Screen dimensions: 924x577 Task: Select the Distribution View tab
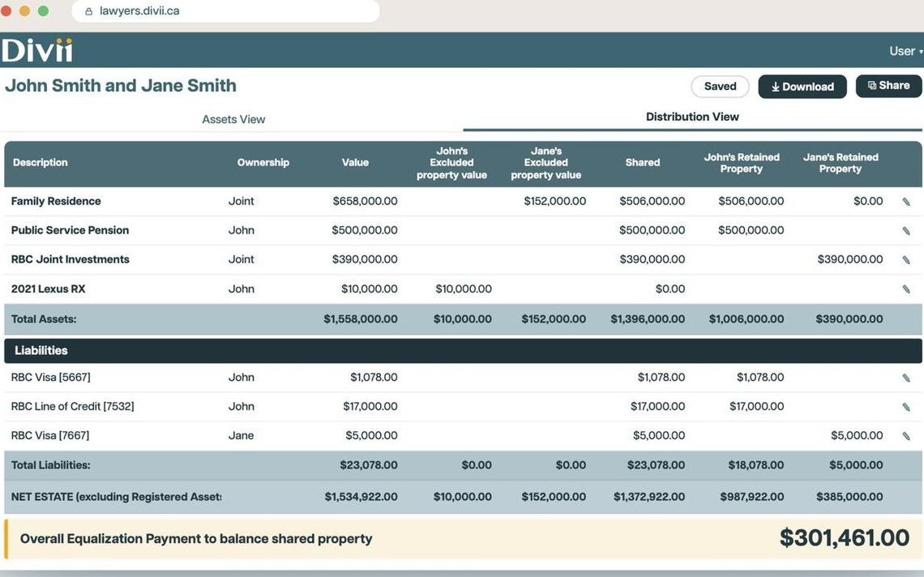pyautogui.click(x=692, y=117)
